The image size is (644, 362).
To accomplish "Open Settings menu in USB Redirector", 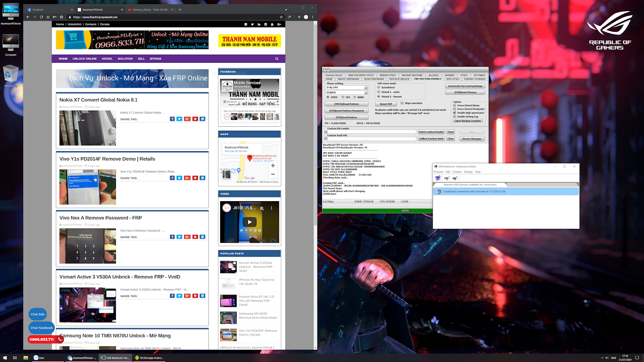I will tap(468, 172).
